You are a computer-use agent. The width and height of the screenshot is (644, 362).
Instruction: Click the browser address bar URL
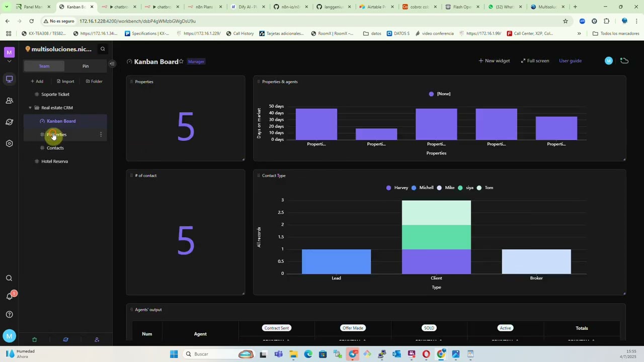(137, 21)
